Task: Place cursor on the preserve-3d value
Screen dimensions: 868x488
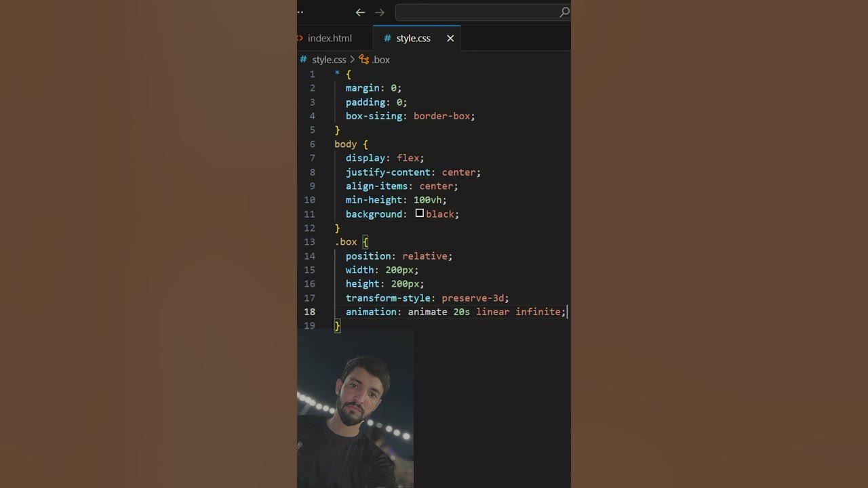Action: pos(473,298)
